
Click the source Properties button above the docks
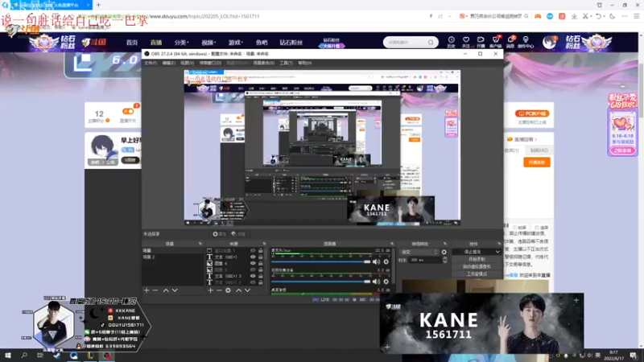pos(220,234)
